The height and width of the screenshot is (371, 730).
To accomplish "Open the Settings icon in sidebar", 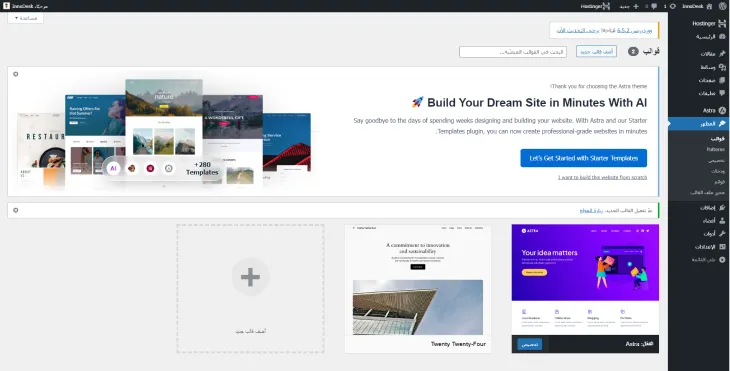I will (722, 247).
